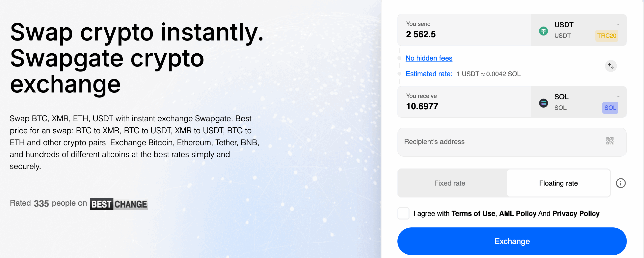Tick the agreement checkbox for Terms

[x=403, y=213]
